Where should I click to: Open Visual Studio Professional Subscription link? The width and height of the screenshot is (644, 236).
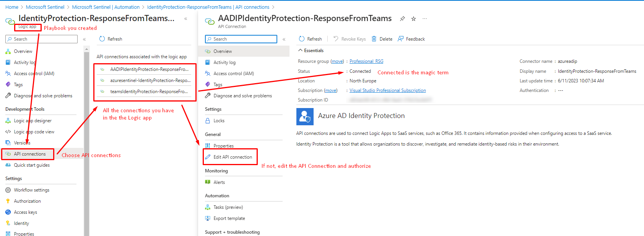(387, 90)
